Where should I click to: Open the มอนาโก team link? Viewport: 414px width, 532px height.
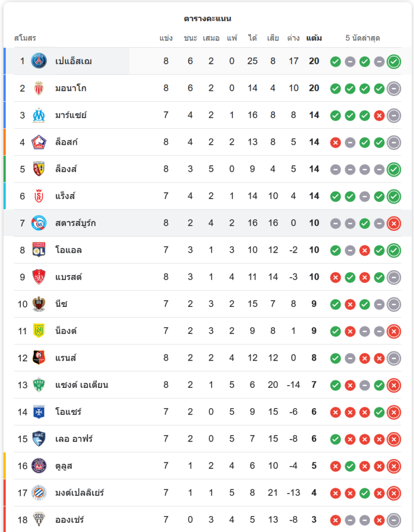(x=70, y=88)
